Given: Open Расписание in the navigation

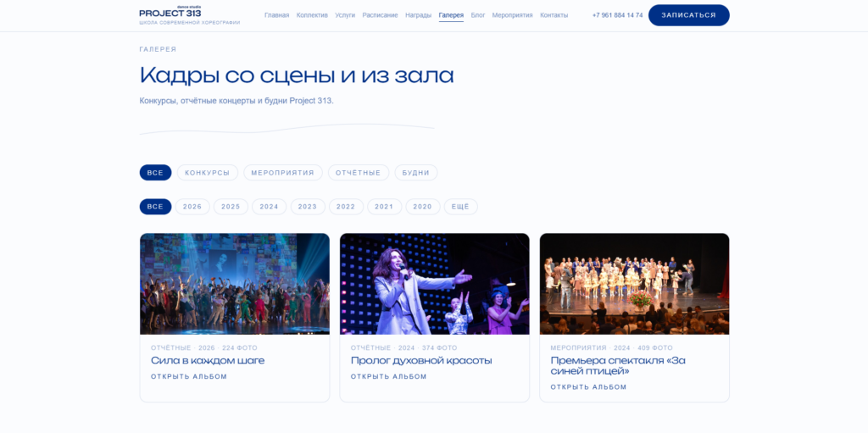Looking at the screenshot, I should [x=381, y=15].
